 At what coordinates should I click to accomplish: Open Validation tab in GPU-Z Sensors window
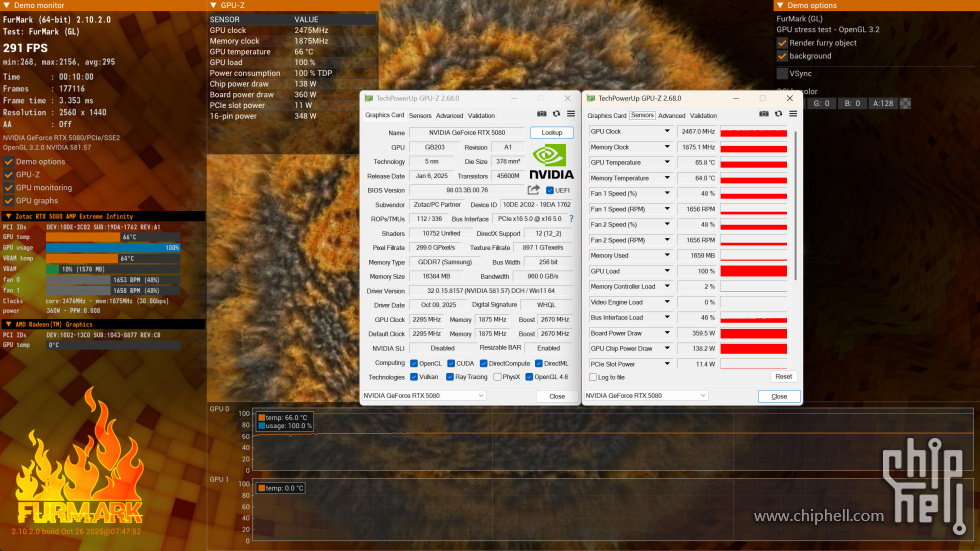703,116
